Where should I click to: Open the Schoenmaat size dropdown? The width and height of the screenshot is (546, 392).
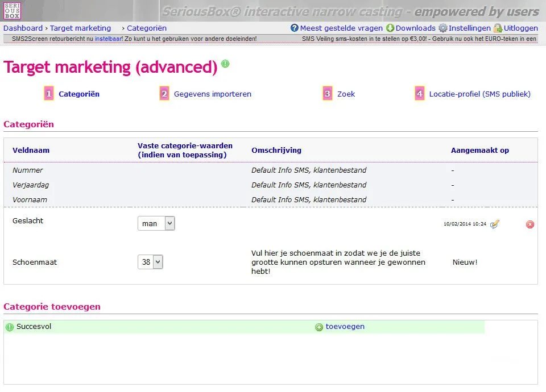(x=150, y=262)
